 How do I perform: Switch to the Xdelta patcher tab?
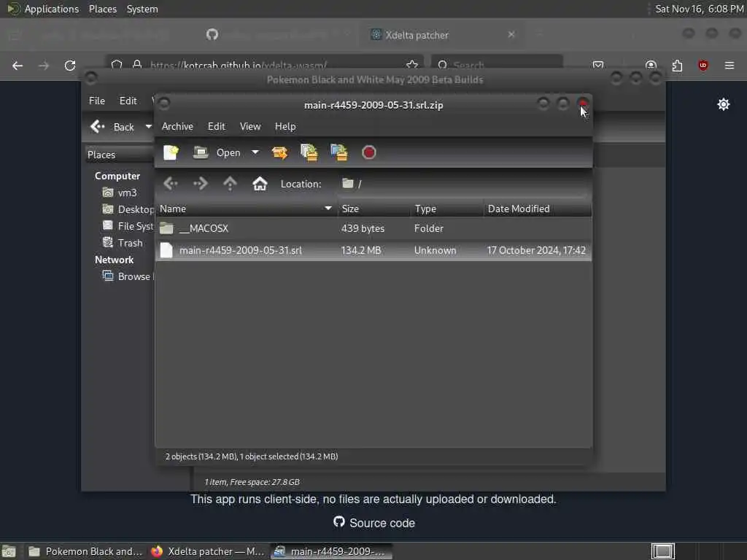(443, 35)
